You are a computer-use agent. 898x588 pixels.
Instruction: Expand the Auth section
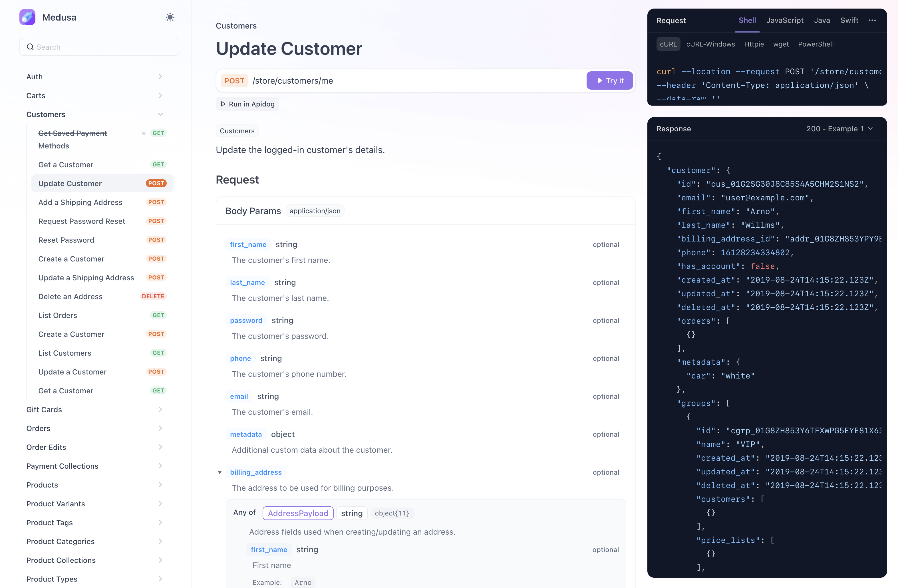(x=94, y=76)
